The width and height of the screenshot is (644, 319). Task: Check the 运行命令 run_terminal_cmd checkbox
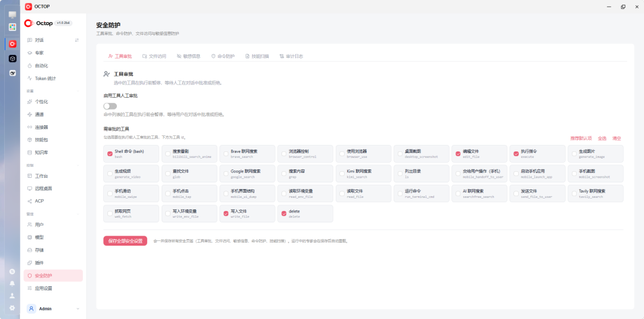point(400,194)
